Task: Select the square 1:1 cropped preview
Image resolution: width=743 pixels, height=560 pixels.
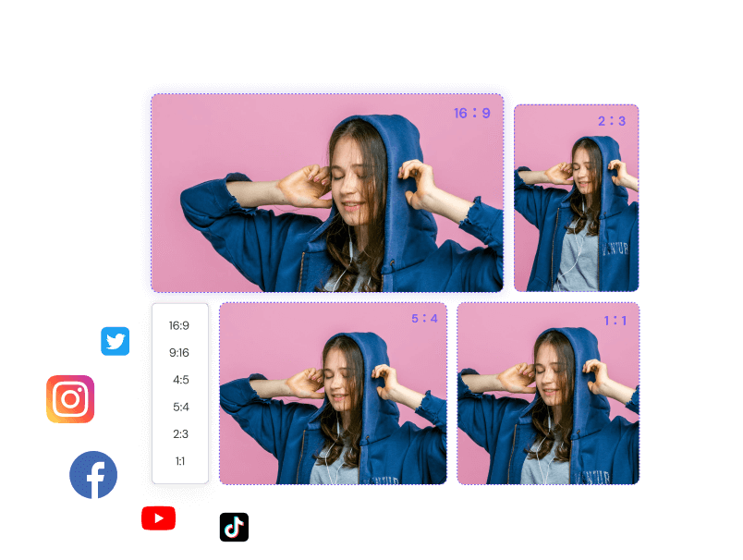Action: (x=546, y=393)
